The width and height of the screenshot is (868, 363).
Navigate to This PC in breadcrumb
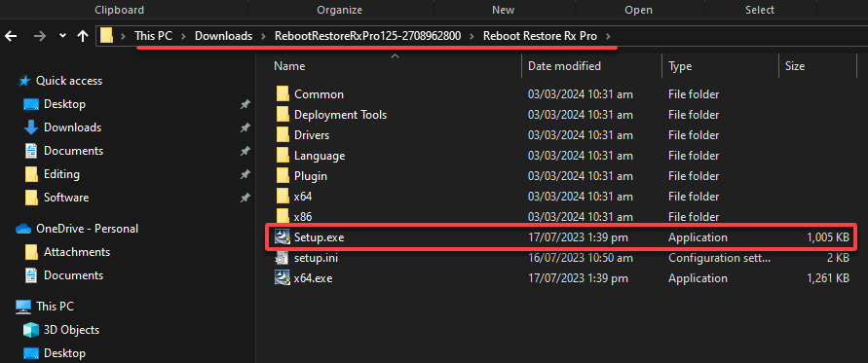[x=153, y=37]
